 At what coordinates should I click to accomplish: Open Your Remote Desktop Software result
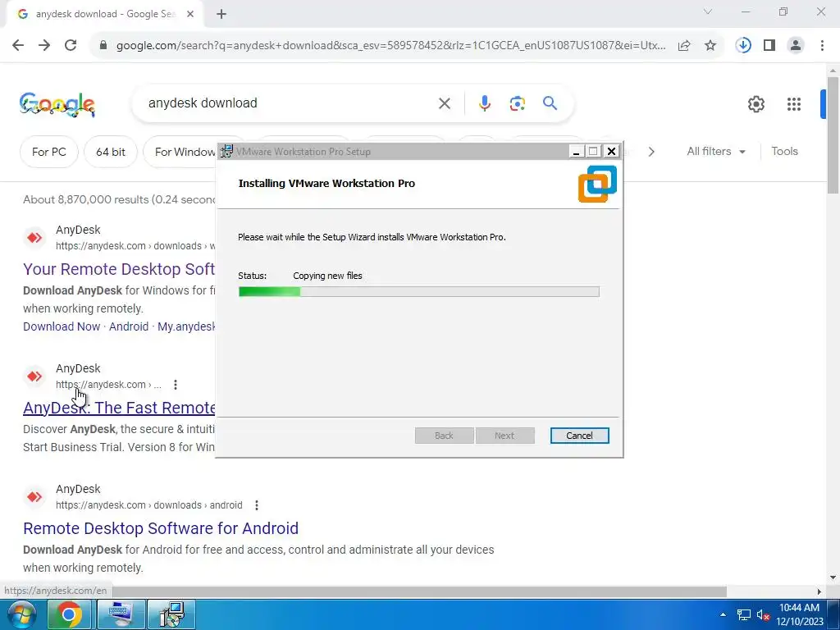[119, 269]
